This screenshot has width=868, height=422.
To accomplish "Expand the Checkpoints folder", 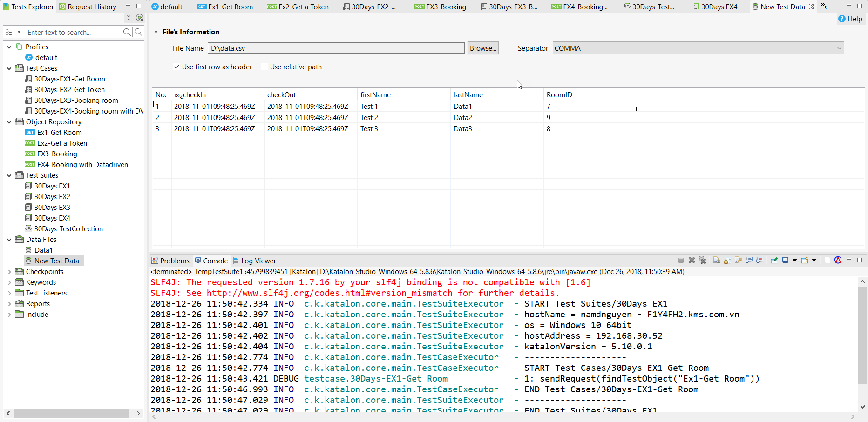I will pyautogui.click(x=9, y=272).
